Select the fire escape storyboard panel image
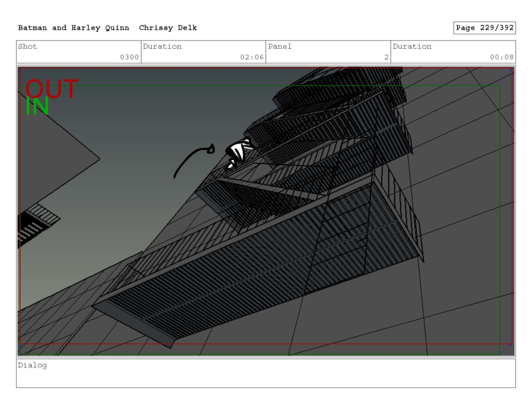This screenshot has height=412, width=532. coord(266,211)
